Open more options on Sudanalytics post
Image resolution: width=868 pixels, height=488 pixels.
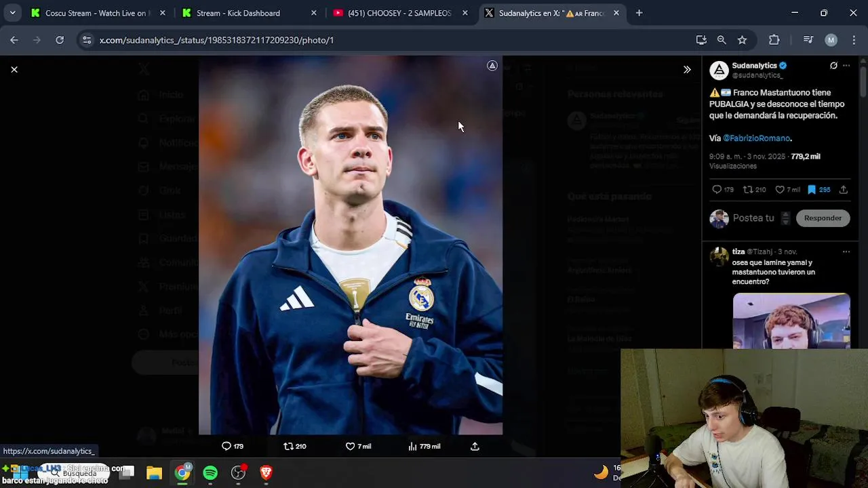[x=846, y=66]
